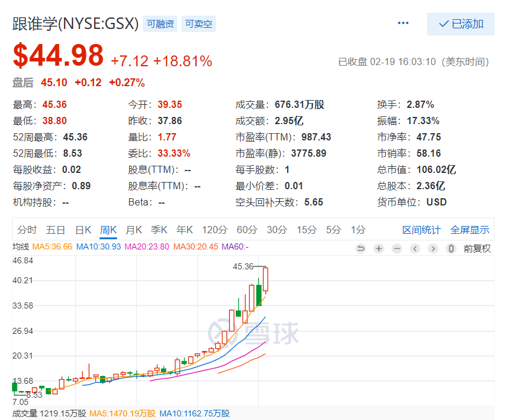The image size is (506, 420).
Task: Click the latest weekly candle near 45.36
Action: 265,280
